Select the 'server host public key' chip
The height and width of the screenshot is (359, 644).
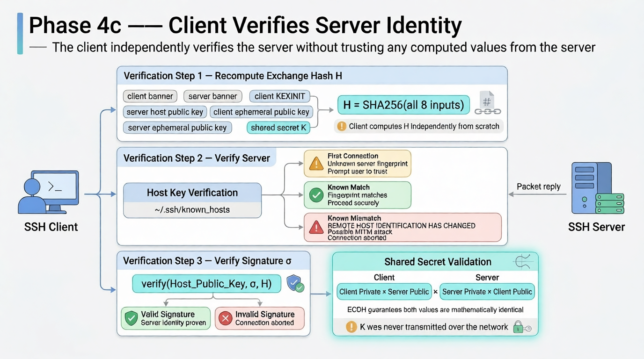[x=165, y=112]
